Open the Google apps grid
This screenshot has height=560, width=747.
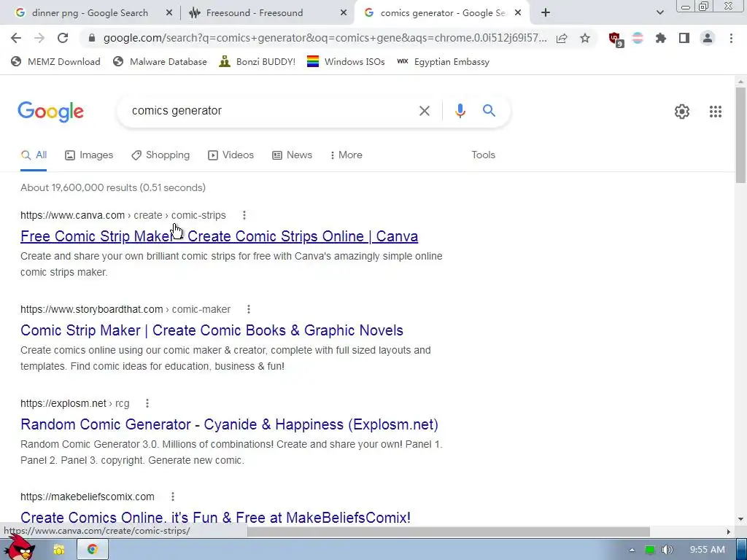(715, 112)
